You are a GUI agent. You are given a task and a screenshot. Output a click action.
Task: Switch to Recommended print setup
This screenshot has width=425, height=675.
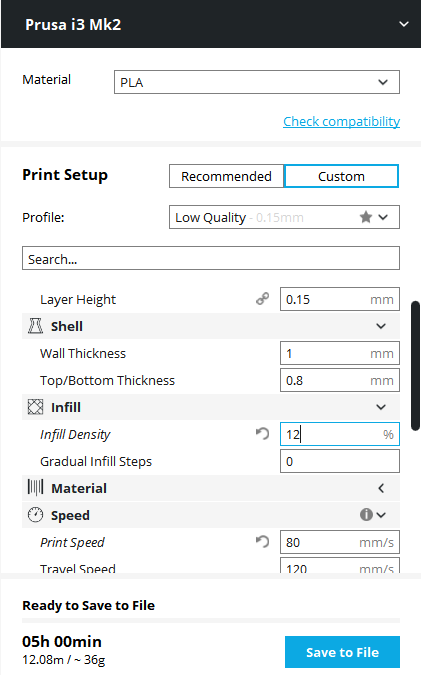click(226, 176)
